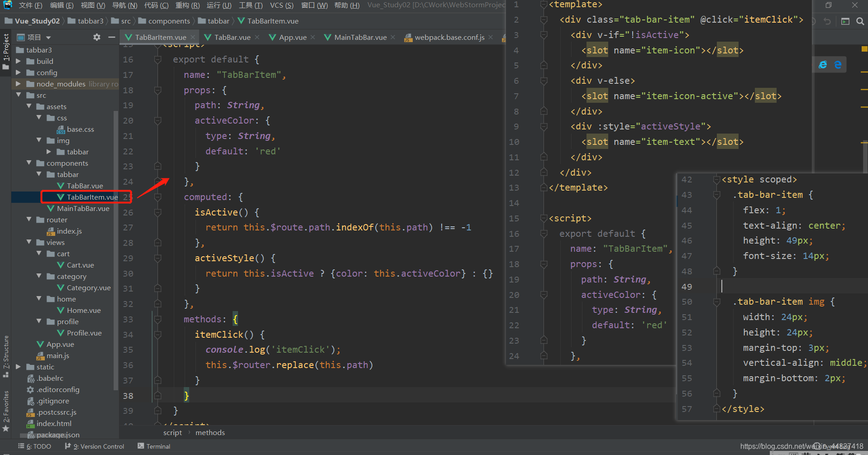Open the Version Control tool window
868x455 pixels.
click(x=95, y=446)
